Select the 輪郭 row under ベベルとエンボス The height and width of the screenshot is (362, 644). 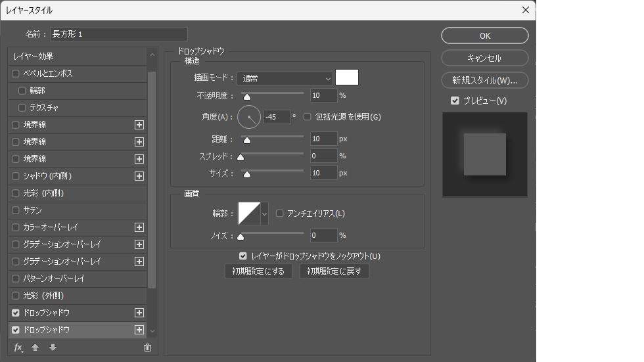click(x=78, y=91)
